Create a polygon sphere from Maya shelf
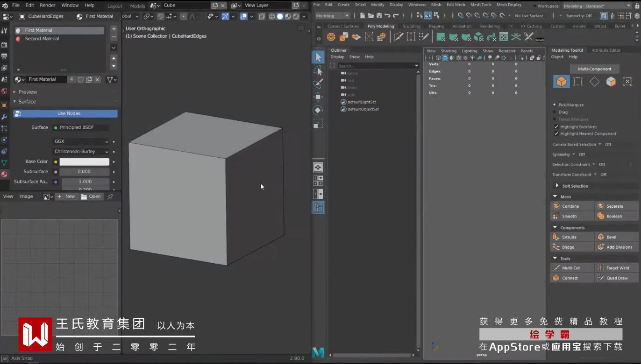Viewport: 641px width, 364px height. coord(331,37)
